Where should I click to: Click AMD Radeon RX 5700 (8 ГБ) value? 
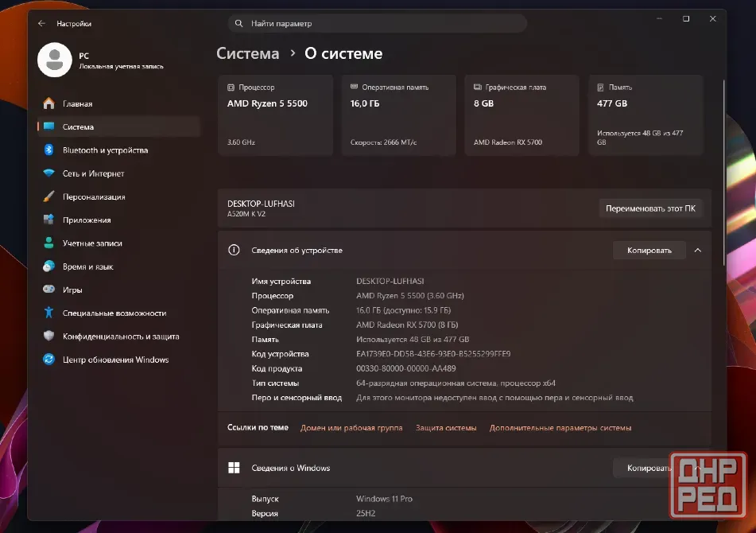407,325
